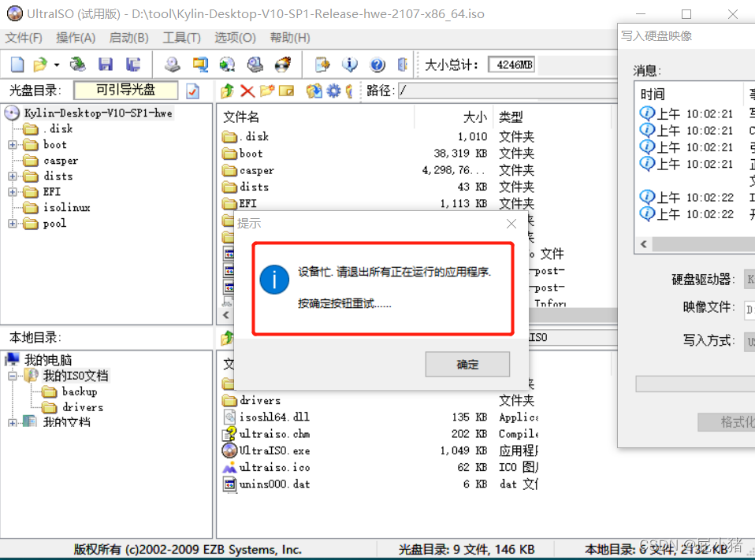Viewport: 755px width, 560px height.
Task: Click the Order/registration toolbar icon
Action: (322, 65)
